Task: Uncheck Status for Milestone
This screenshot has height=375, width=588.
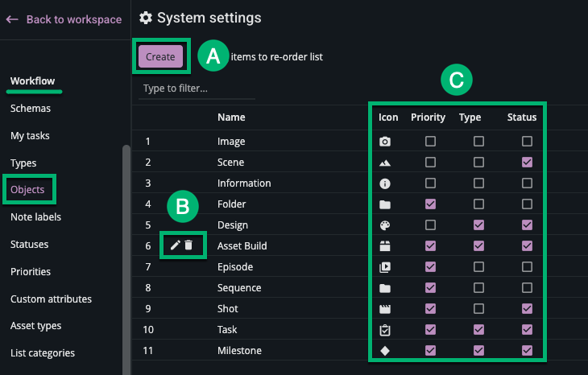Action: click(x=527, y=350)
